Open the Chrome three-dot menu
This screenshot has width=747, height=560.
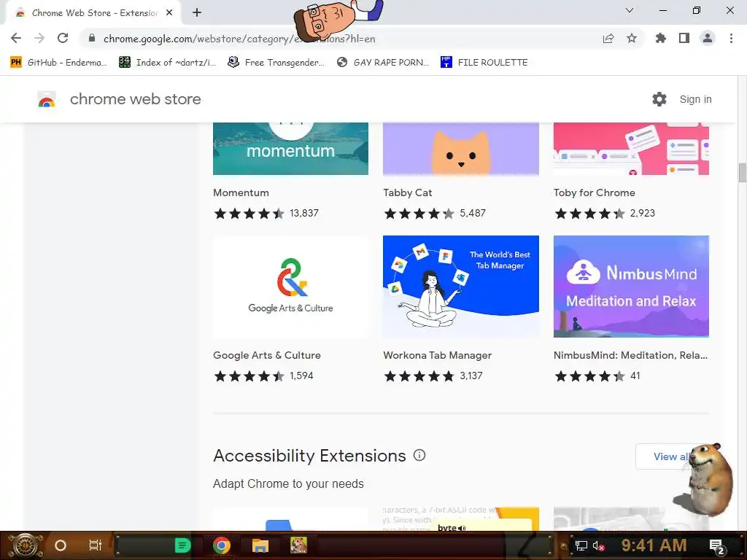click(x=731, y=38)
